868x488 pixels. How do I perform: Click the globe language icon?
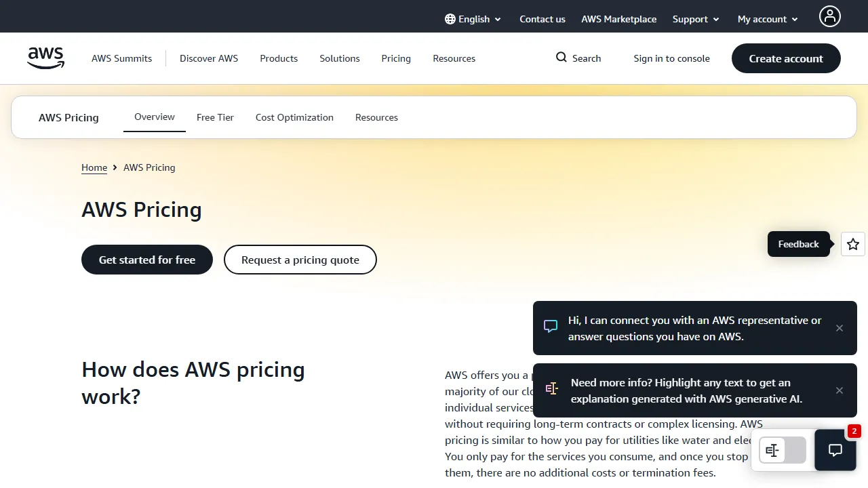point(450,19)
